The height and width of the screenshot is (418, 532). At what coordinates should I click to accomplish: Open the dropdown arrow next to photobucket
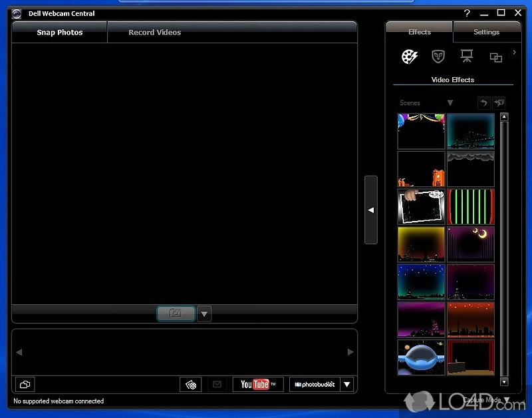[x=347, y=384]
